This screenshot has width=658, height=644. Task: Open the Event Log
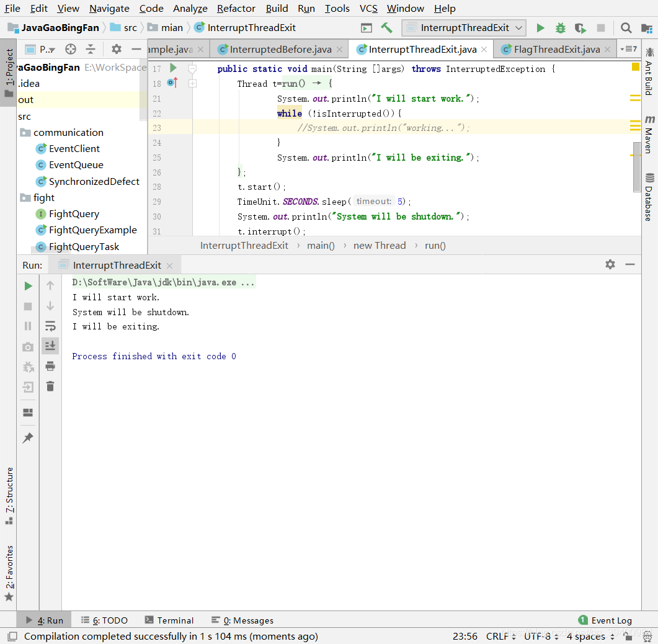coord(605,620)
